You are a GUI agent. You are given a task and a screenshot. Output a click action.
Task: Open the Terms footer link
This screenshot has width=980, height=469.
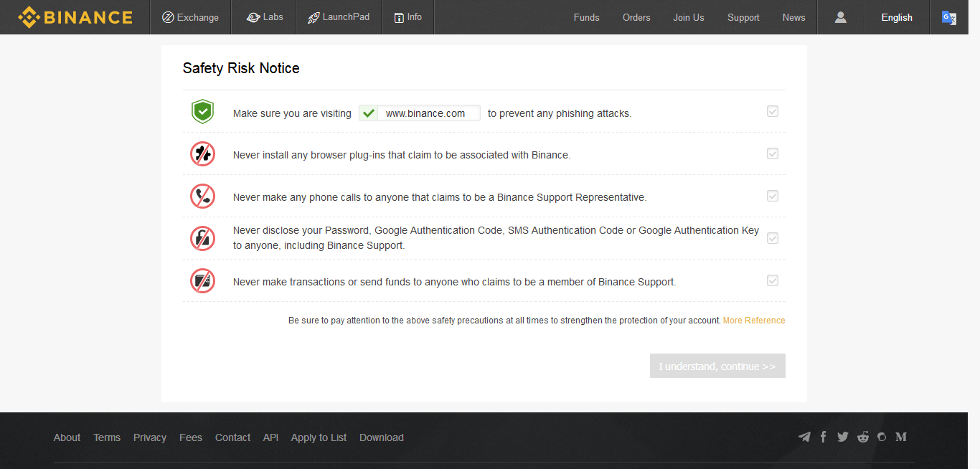[107, 437]
